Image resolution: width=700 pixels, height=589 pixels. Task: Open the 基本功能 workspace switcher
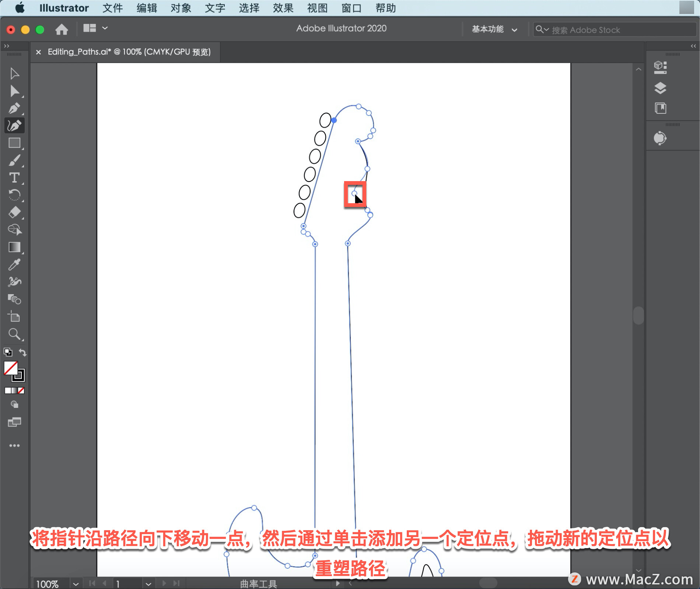(495, 29)
